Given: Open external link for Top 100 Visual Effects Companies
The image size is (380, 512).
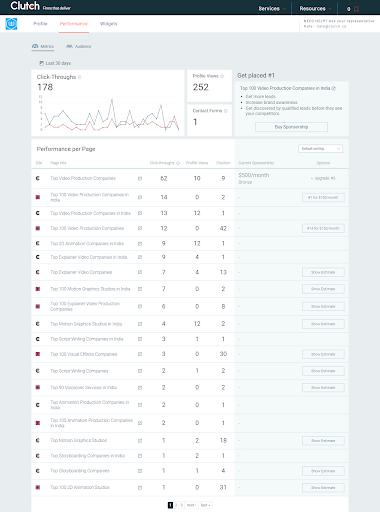Looking at the screenshot, I should (x=140, y=354).
